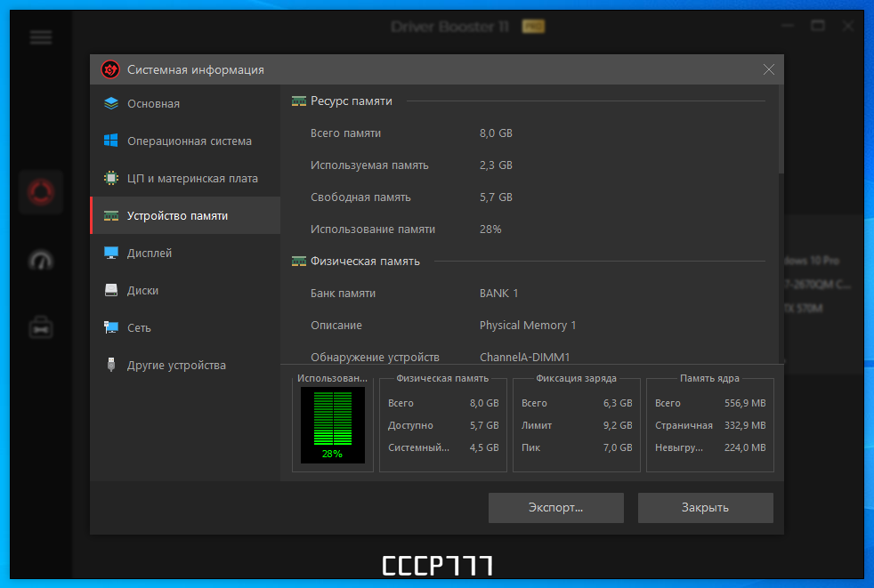Screen dimensions: 874x588
Task: Click the Windows logo icon for Операционная система
Action: (x=111, y=141)
